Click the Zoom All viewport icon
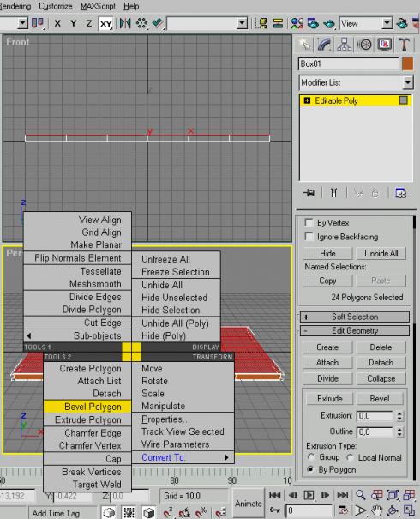The image size is (420, 519). (376, 495)
